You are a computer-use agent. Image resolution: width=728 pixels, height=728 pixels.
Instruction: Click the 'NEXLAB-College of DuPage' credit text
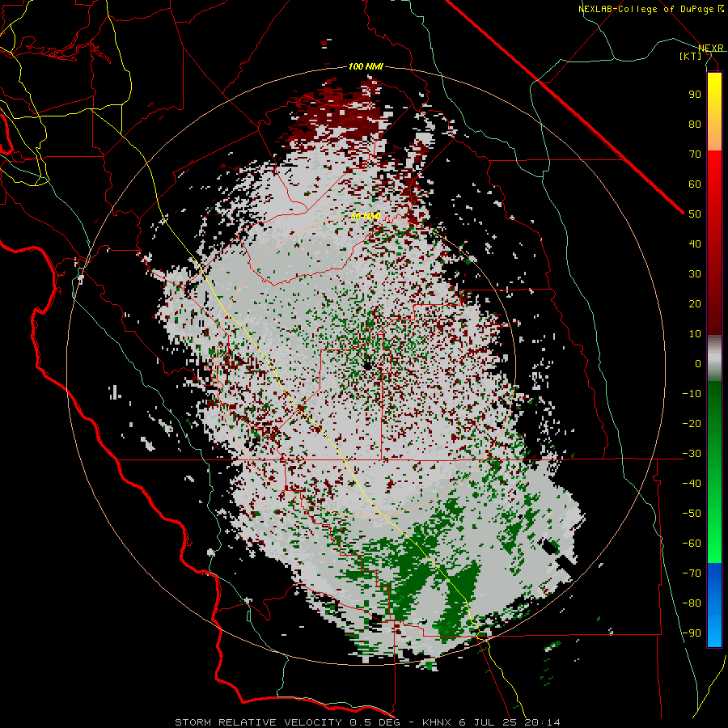645,9
